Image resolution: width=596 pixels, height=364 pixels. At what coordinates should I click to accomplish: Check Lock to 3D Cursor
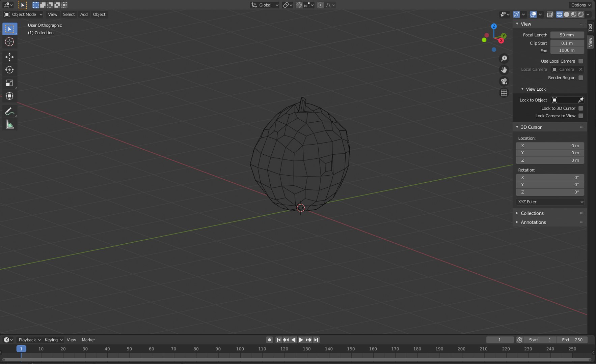(580, 108)
